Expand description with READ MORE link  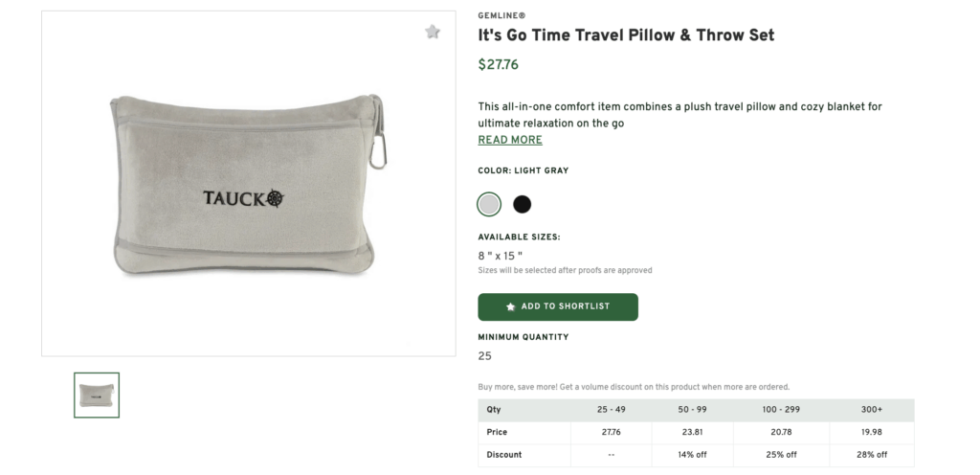510,140
